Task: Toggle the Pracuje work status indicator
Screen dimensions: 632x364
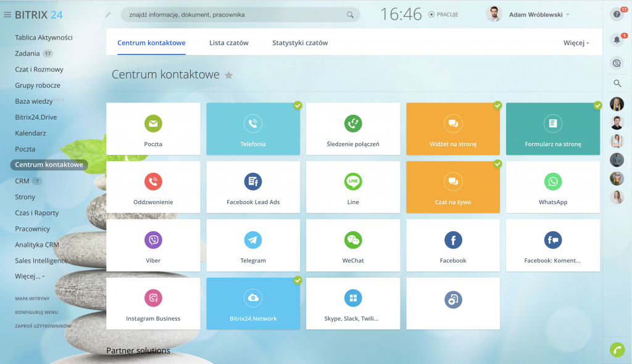Action: (x=443, y=14)
